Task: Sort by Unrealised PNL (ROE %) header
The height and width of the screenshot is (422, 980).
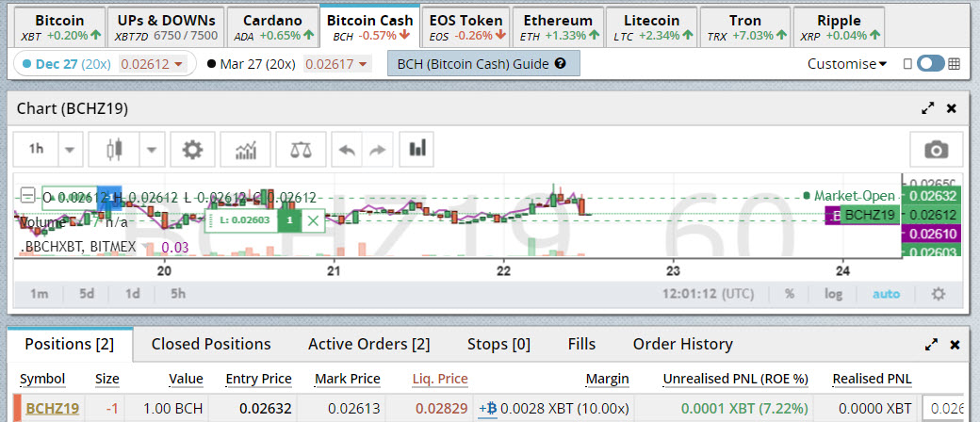Action: coord(736,379)
